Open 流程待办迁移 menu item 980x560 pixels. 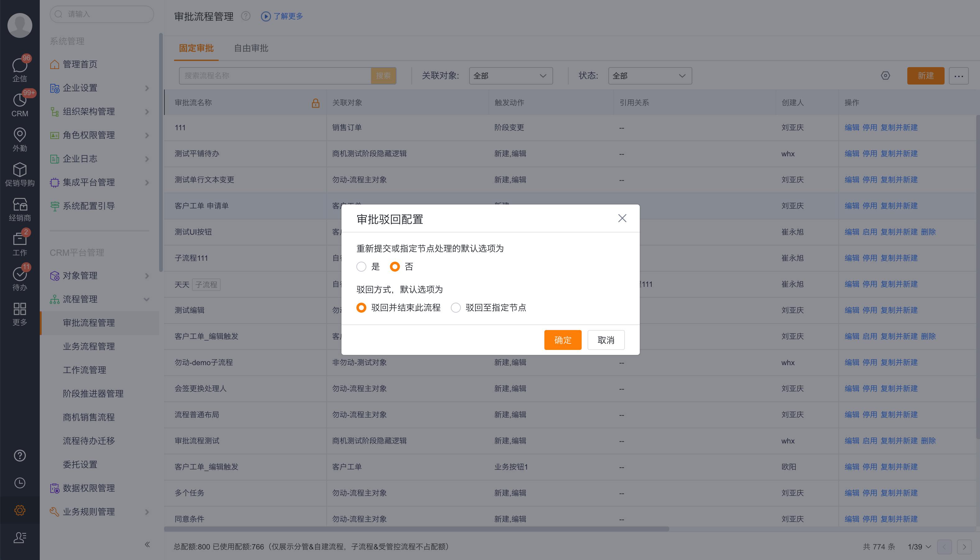(89, 441)
